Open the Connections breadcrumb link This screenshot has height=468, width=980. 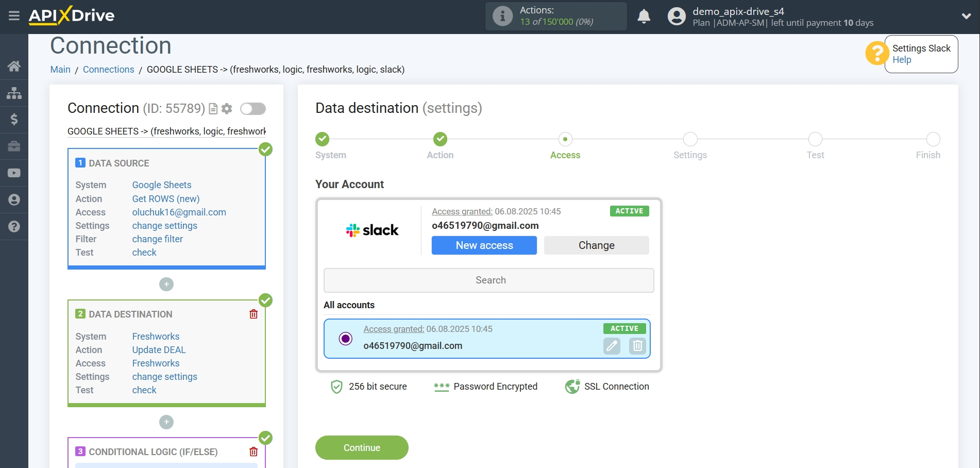tap(109, 70)
